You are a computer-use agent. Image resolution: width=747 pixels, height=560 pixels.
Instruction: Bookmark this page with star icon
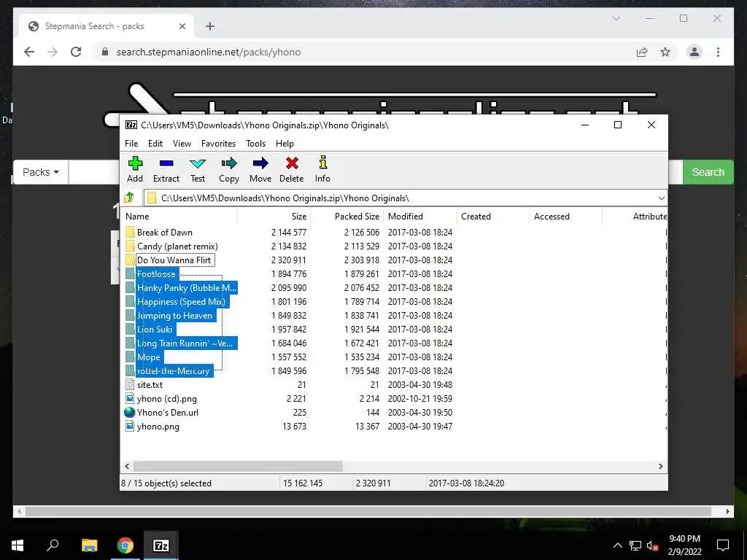tap(665, 52)
